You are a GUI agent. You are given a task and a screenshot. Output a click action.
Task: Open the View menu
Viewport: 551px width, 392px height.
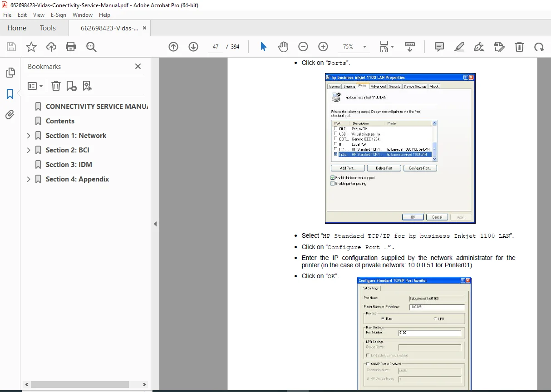tap(39, 15)
